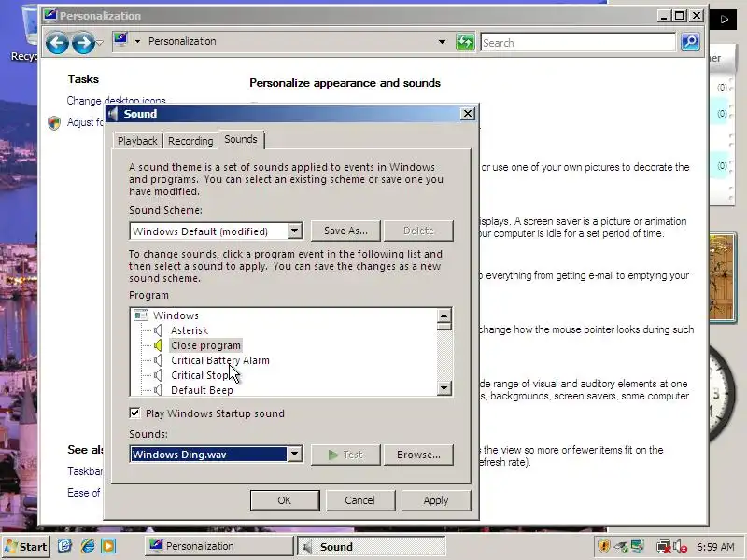Open the recent pages arrow beside Forward

(100, 43)
